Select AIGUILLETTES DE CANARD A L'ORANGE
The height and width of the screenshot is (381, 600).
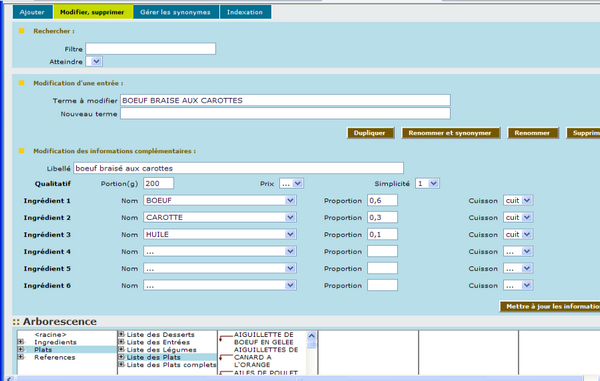click(266, 357)
